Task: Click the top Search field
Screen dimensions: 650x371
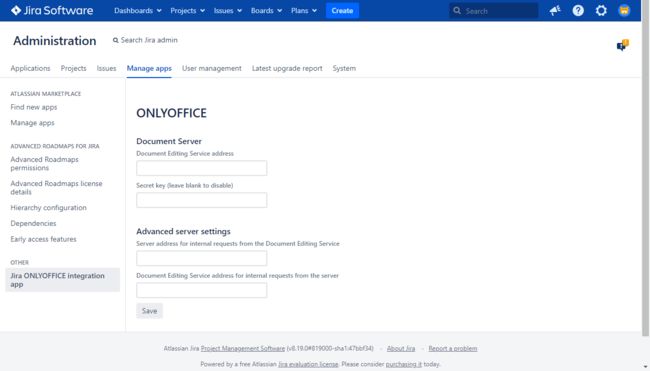Action: coord(494,11)
